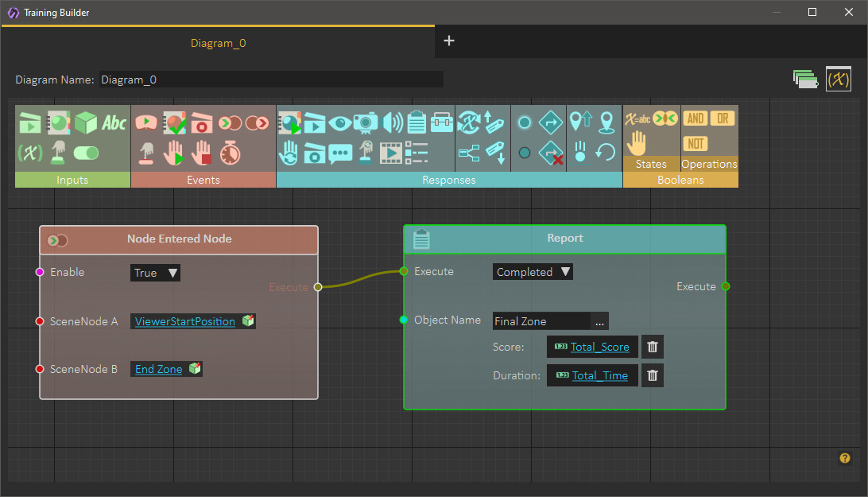Choose the yellow comparison arrows boolean icon

[665, 118]
